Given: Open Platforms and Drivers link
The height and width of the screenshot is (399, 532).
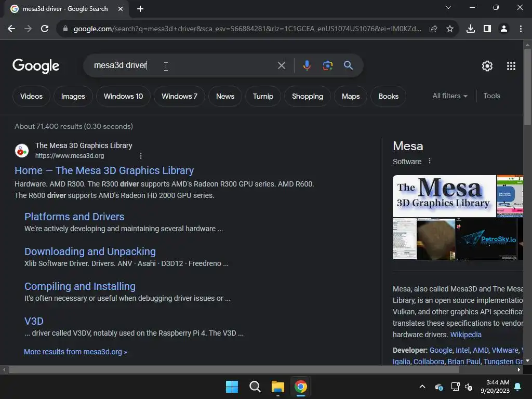Looking at the screenshot, I should 74,217.
